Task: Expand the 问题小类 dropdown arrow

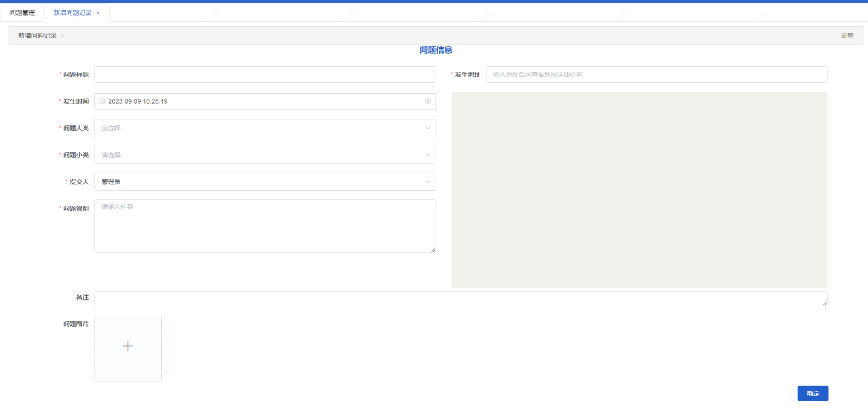Action: click(x=428, y=155)
